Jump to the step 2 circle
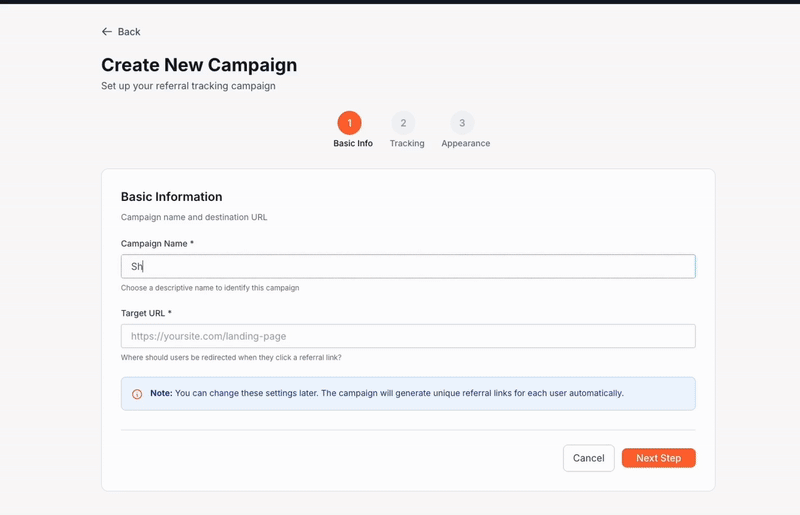 click(403, 123)
